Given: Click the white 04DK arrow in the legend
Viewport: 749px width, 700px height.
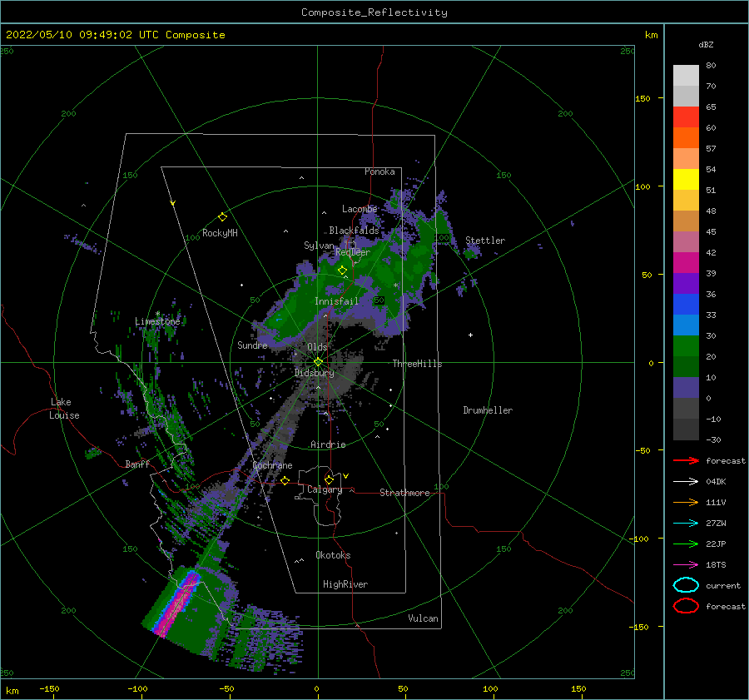Looking at the screenshot, I should click(686, 482).
